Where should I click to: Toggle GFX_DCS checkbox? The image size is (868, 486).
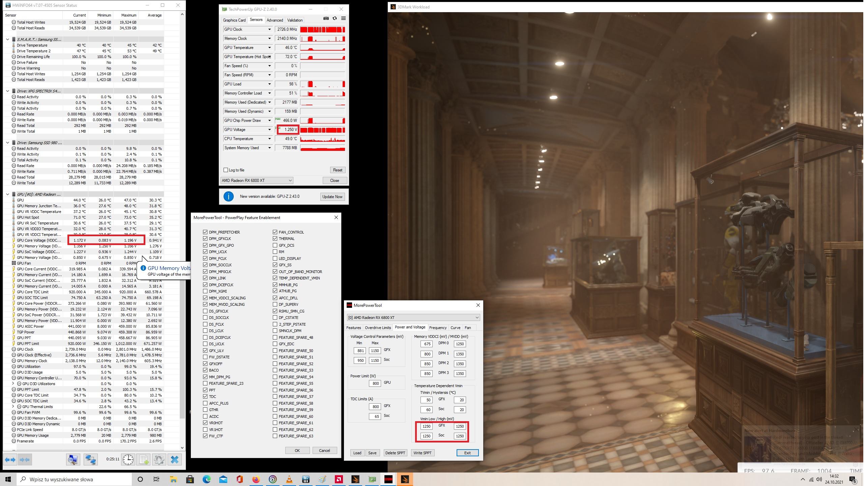[x=275, y=245]
